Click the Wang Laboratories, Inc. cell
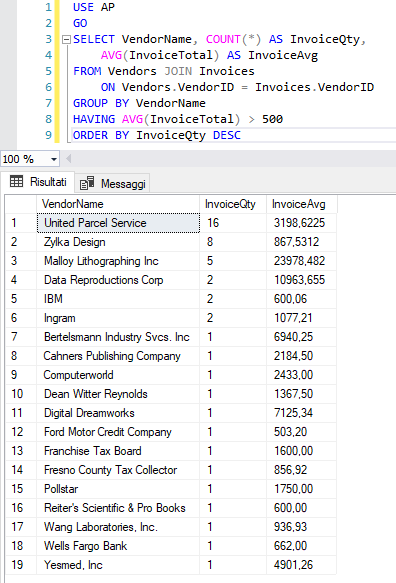The height and width of the screenshot is (583, 396). coord(118,527)
